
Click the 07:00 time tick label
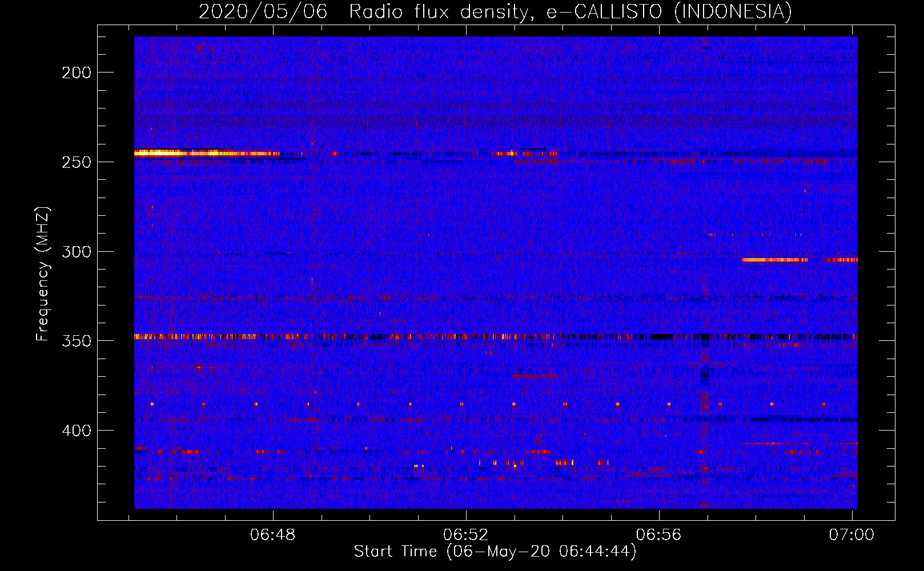click(851, 535)
